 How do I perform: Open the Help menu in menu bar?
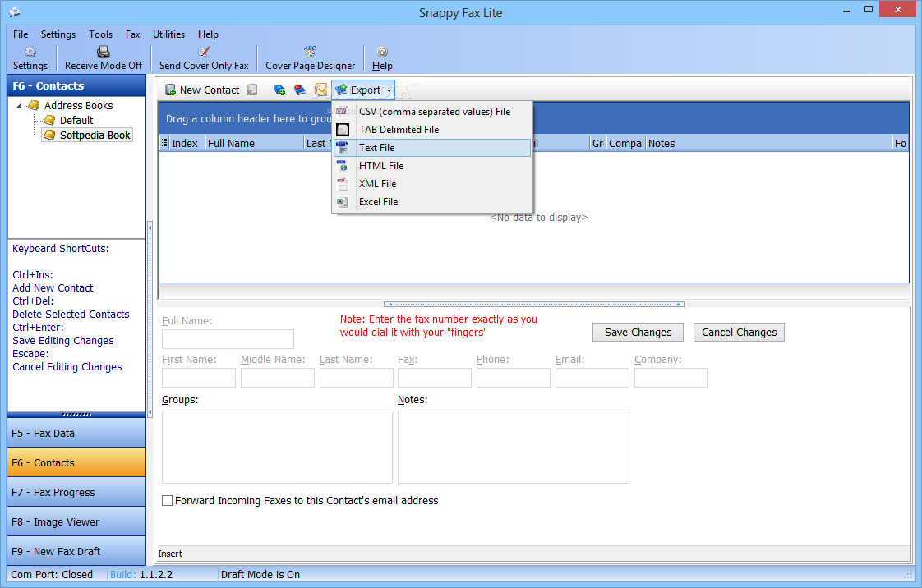(208, 34)
